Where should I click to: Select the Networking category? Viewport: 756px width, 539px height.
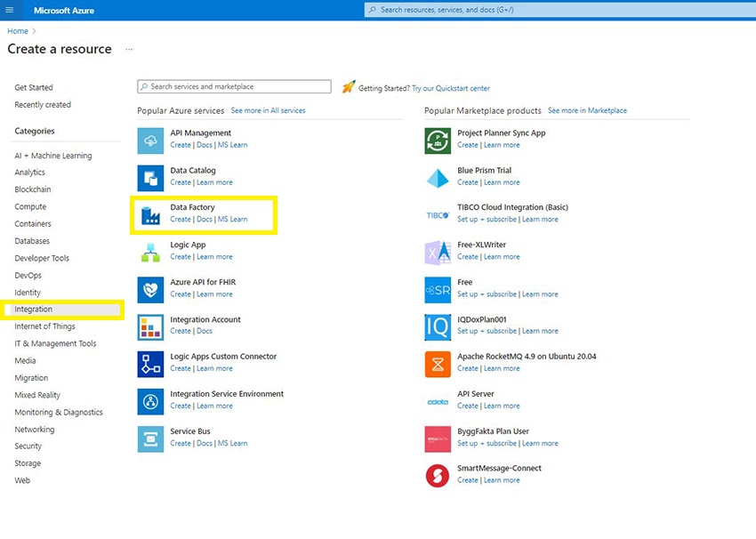35,429
